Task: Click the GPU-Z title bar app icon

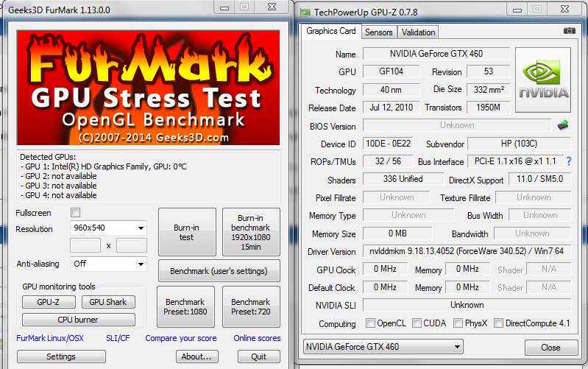Action: pyautogui.click(x=305, y=13)
